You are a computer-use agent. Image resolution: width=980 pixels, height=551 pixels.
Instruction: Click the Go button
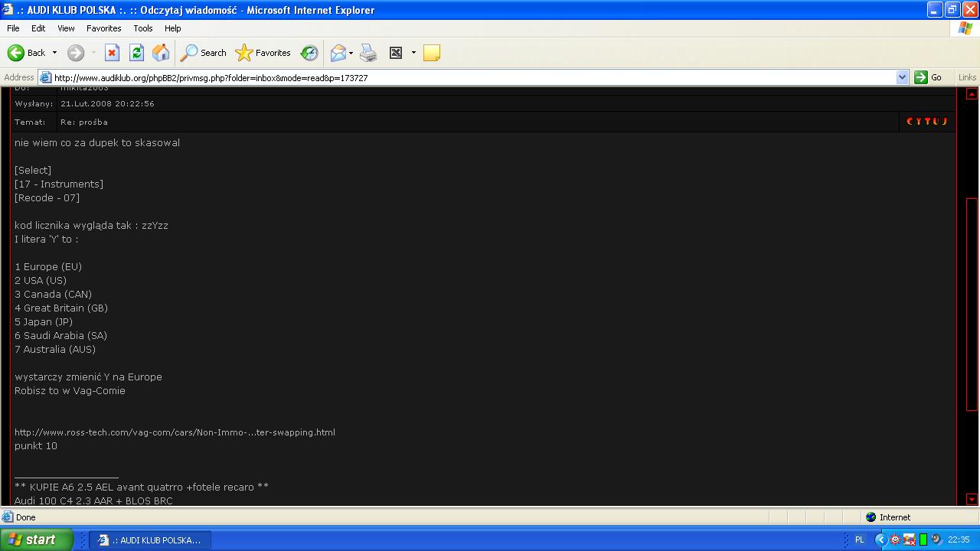929,77
